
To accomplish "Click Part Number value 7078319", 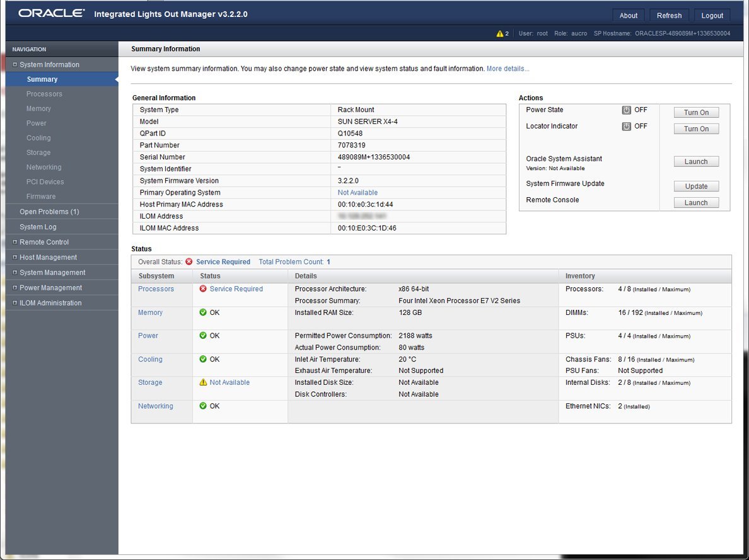I will (x=352, y=145).
